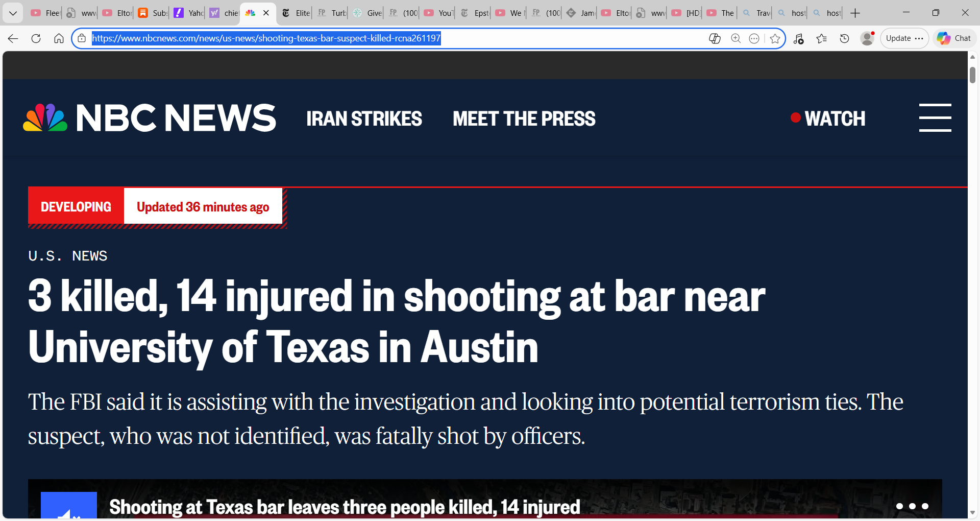Open the music tab actions icon

(799, 38)
